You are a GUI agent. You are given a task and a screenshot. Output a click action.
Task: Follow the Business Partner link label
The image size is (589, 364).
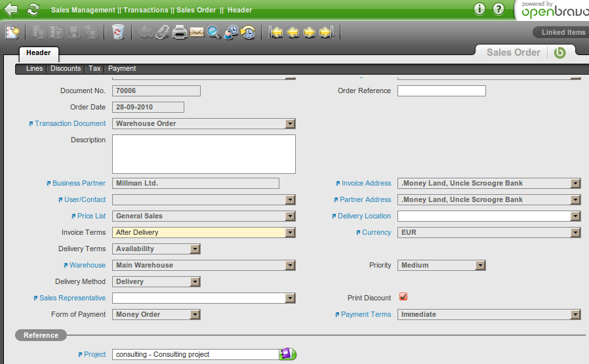pyautogui.click(x=79, y=184)
